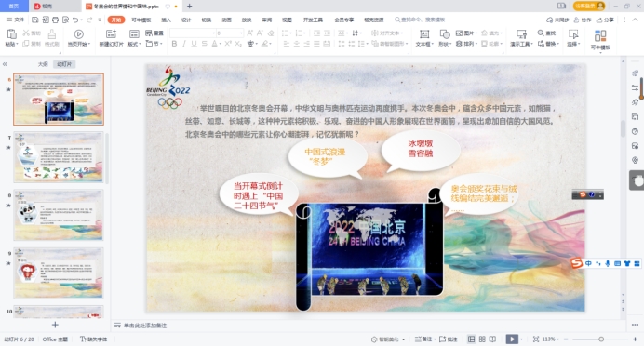This screenshot has height=346, width=644.
Task: Click the Undo arrow icon
Action: click(75, 20)
